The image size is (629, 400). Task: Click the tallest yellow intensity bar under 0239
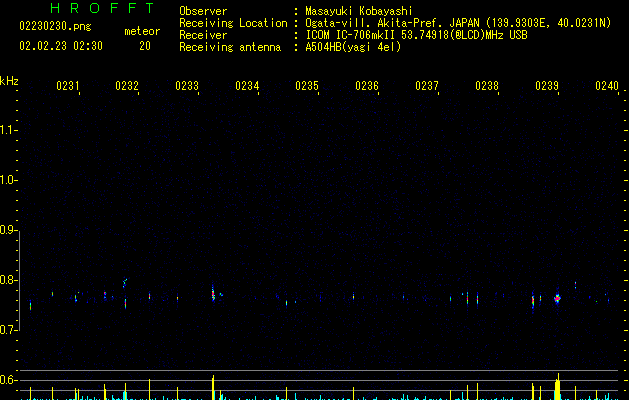558,387
